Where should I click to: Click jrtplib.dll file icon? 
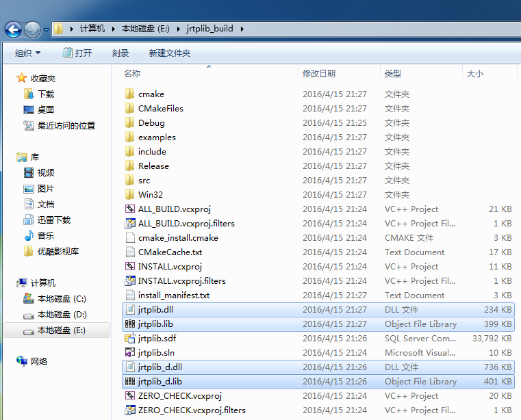pyautogui.click(x=130, y=309)
